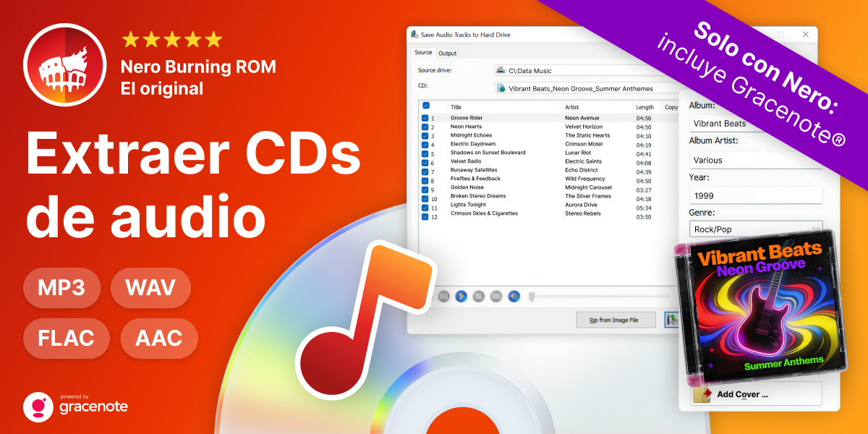Click the Year field 1999
This screenshot has height=434, width=868.
755,195
